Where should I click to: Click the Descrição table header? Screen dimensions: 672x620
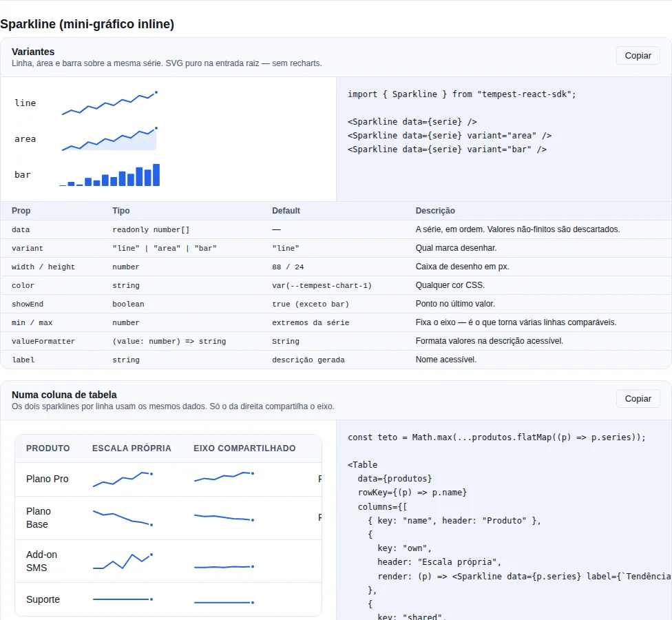coord(435,211)
